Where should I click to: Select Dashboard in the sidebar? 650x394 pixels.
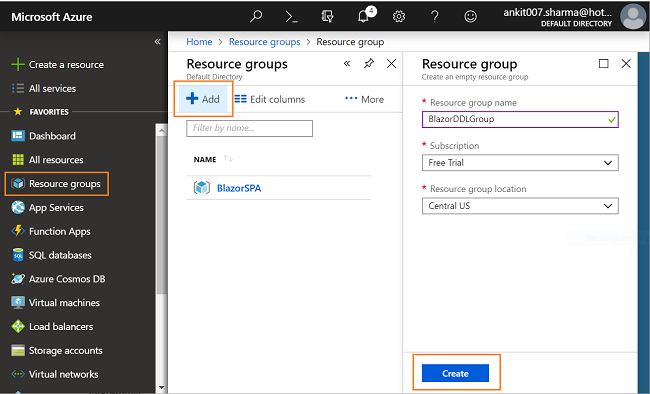point(52,136)
